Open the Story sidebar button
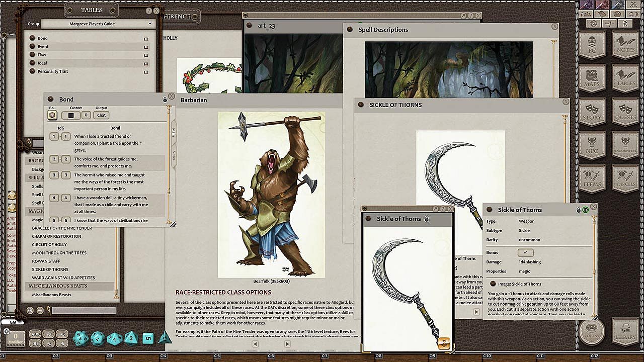Screen dimensions: 644x362 point(592,112)
